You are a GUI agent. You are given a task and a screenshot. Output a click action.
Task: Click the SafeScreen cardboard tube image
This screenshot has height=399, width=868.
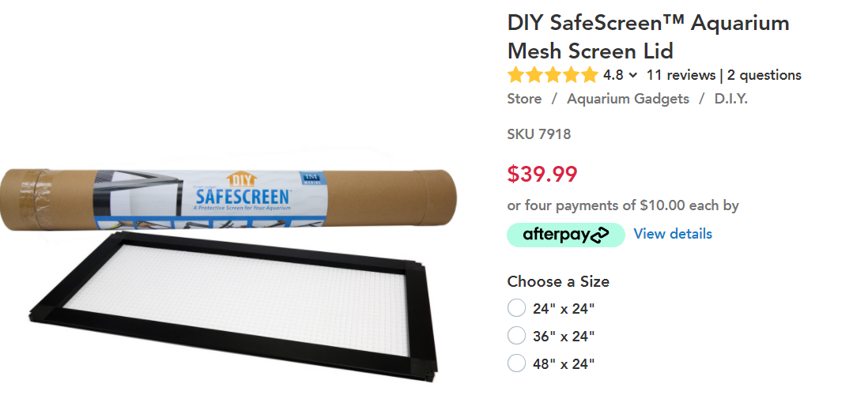coord(230,199)
